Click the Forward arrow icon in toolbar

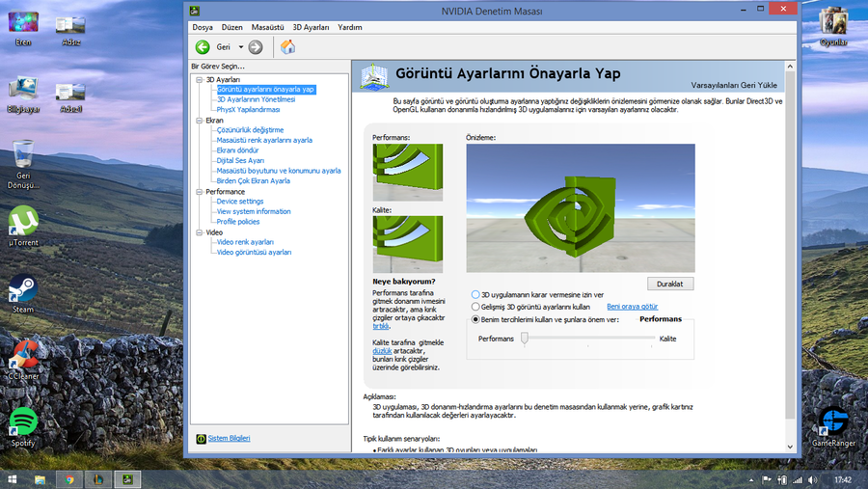[256, 47]
